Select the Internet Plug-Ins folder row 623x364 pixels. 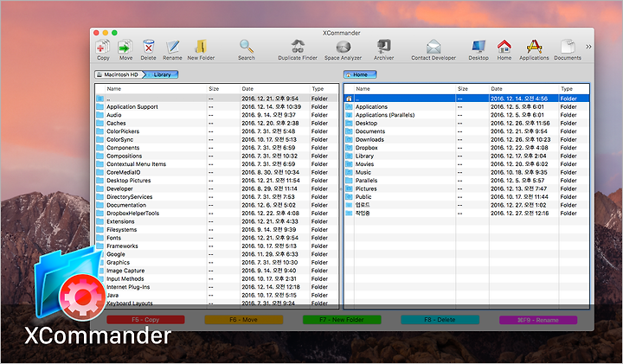coord(217,287)
